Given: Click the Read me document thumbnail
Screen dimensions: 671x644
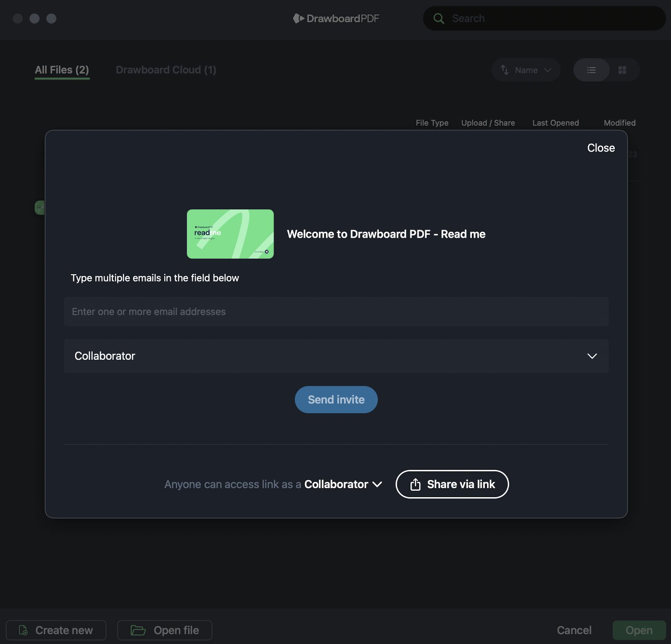Looking at the screenshot, I should [230, 234].
